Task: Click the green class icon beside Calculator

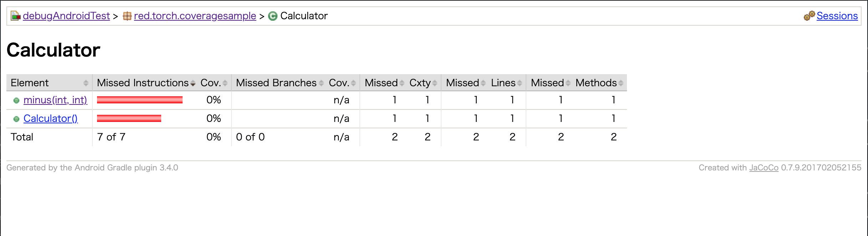Action: click(273, 16)
